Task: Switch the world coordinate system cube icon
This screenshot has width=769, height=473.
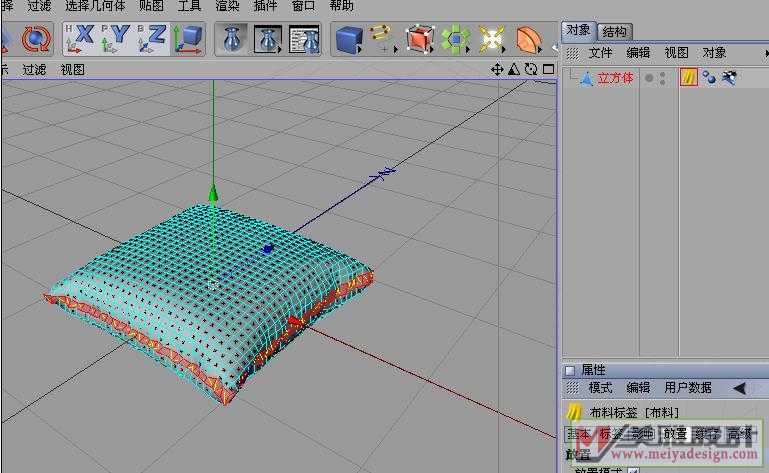Action: (188, 39)
